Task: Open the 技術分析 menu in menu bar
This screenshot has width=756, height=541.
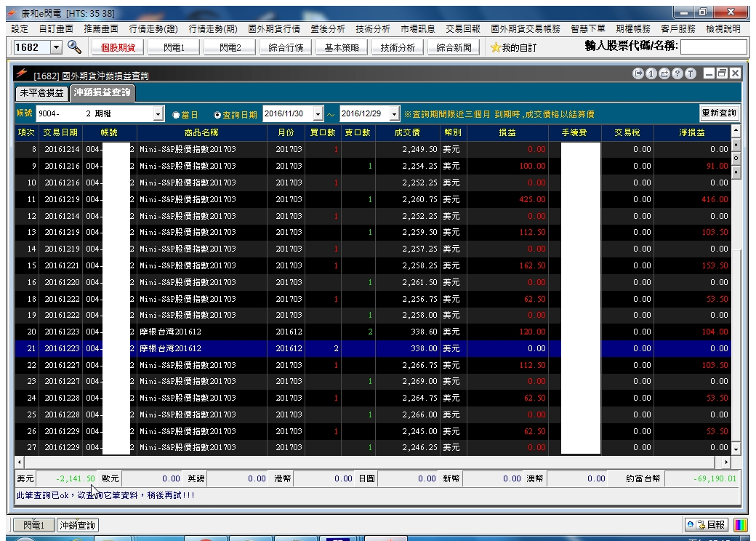Action: coord(373,29)
